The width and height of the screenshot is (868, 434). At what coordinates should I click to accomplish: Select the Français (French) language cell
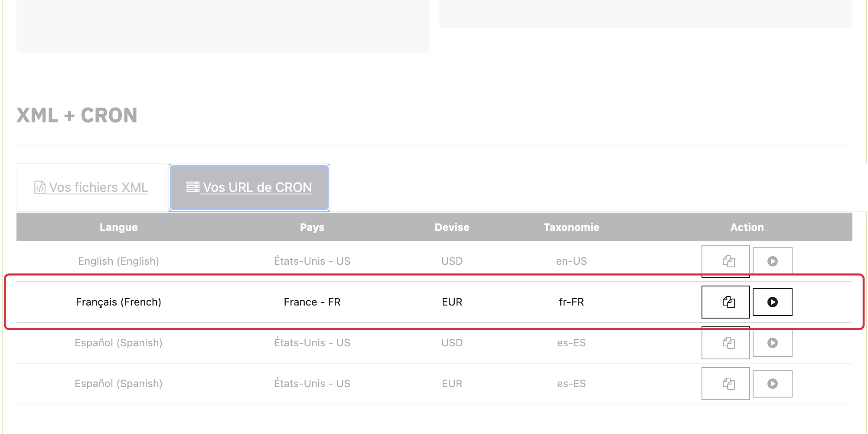(x=119, y=302)
